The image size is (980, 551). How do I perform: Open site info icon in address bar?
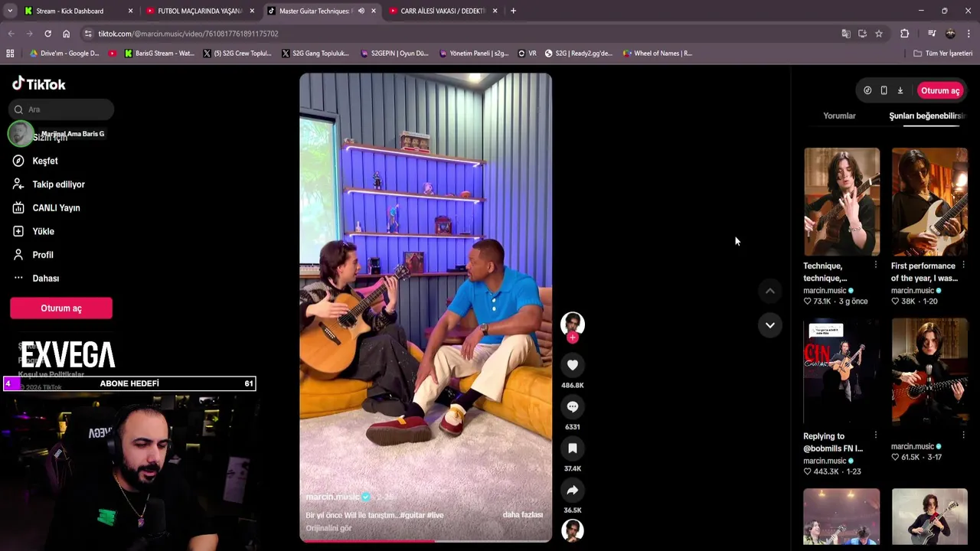click(88, 34)
